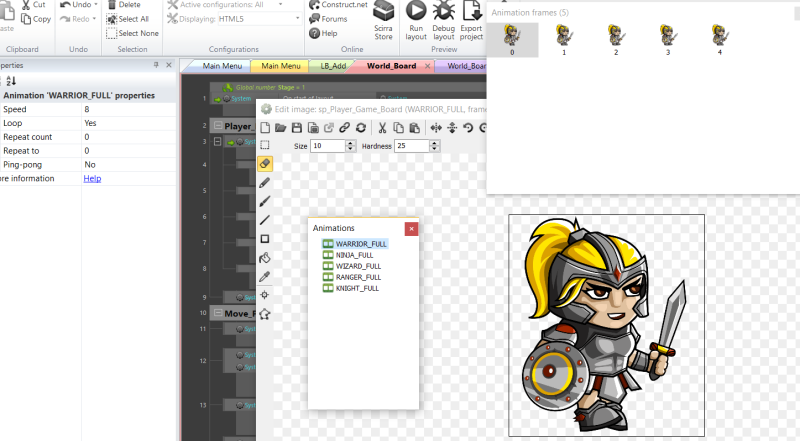Select the Rectangle tool
This screenshot has width=800, height=441.
tap(265, 239)
